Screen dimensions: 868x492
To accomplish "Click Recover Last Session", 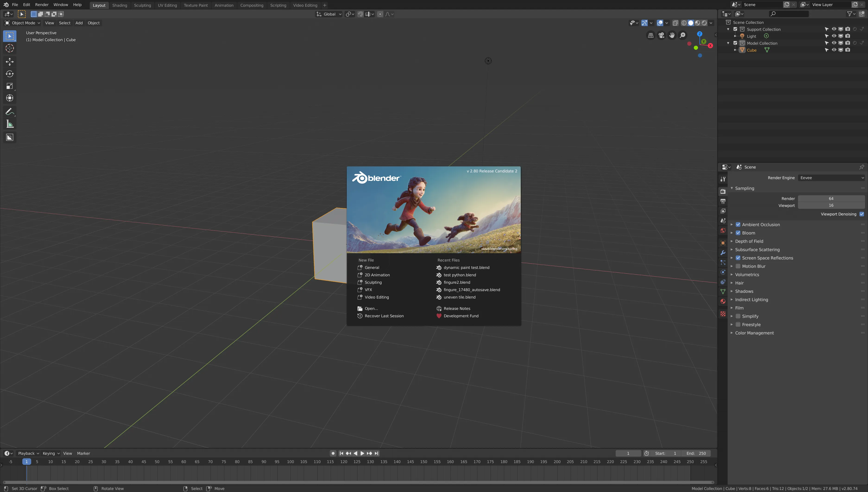I will [384, 316].
